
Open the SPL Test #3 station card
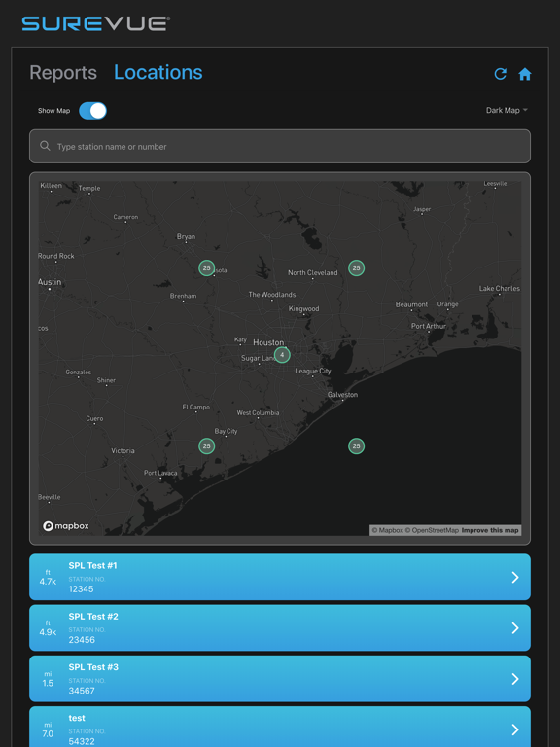280,679
